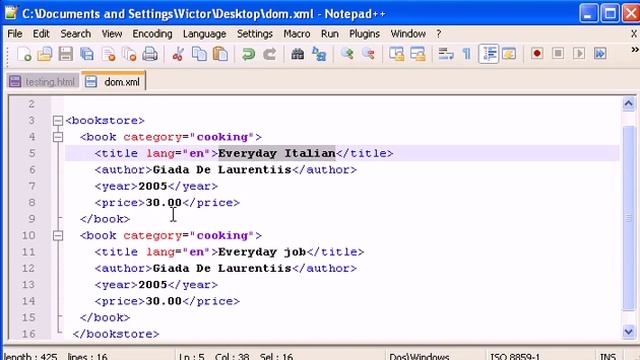The width and height of the screenshot is (640, 360).
Task: Click selected Everyday Italian text
Action: 277,153
